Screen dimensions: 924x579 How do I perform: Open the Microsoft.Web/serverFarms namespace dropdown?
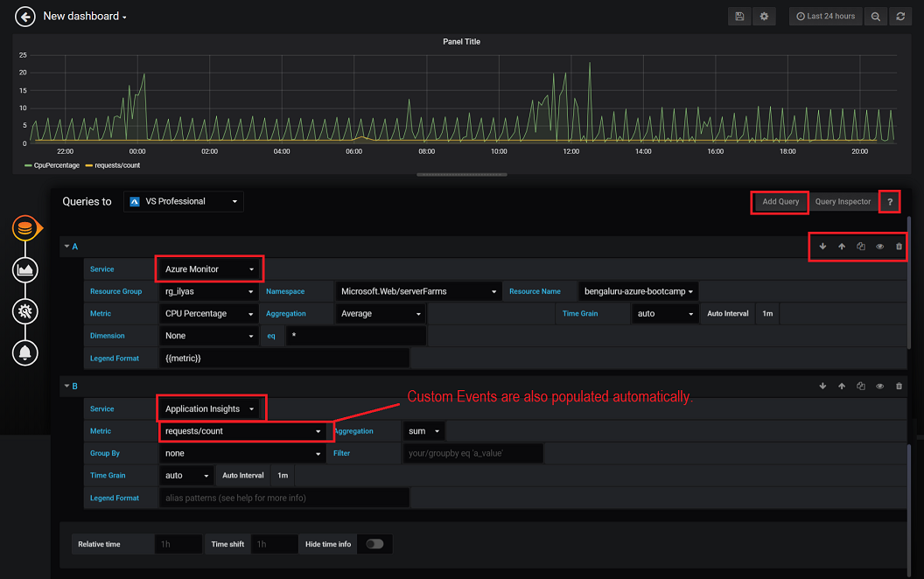[x=418, y=291]
